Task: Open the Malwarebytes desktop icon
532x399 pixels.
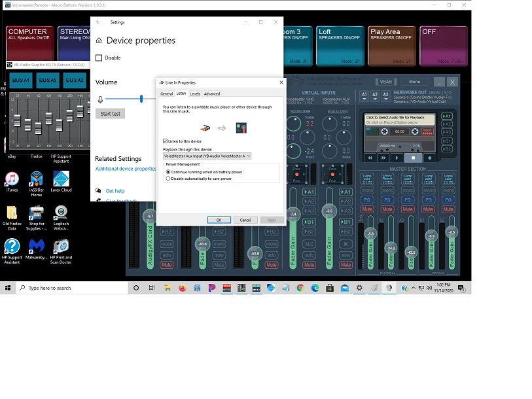Action: pos(37,246)
